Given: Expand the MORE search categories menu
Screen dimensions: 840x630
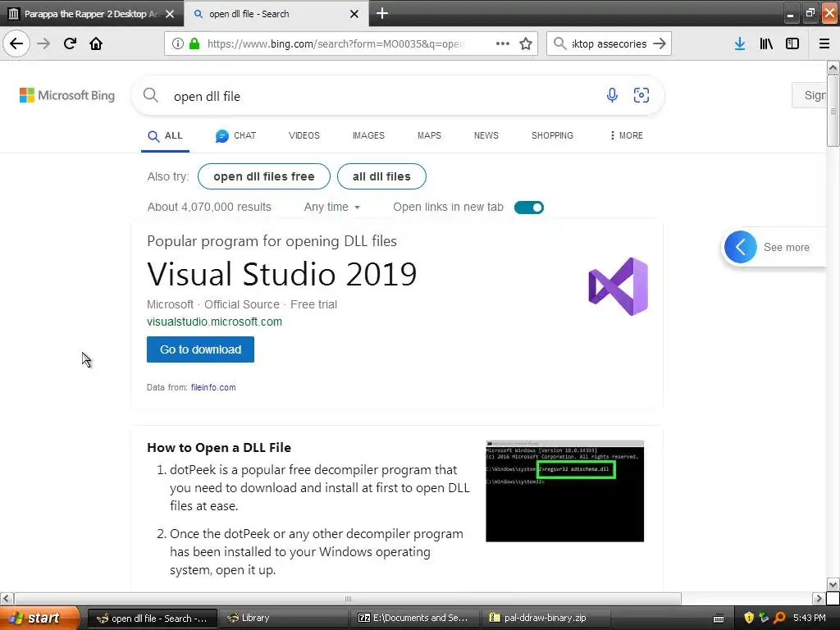Looking at the screenshot, I should coord(626,135).
